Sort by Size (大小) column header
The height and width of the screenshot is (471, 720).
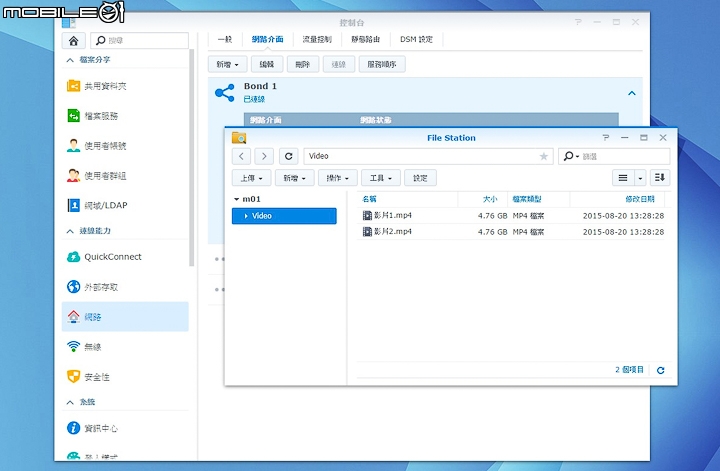tap(489, 199)
